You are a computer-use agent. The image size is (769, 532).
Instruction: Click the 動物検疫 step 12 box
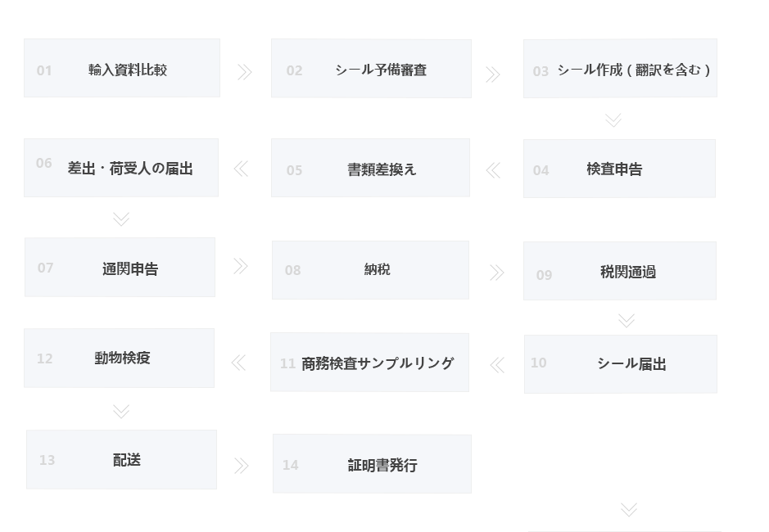[119, 358]
